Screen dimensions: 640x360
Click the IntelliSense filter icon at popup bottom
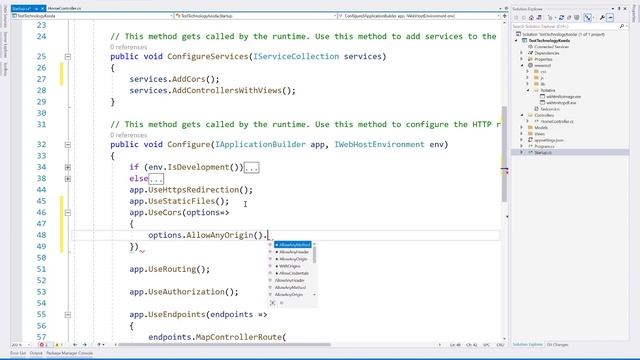pyautogui.click(x=273, y=303)
